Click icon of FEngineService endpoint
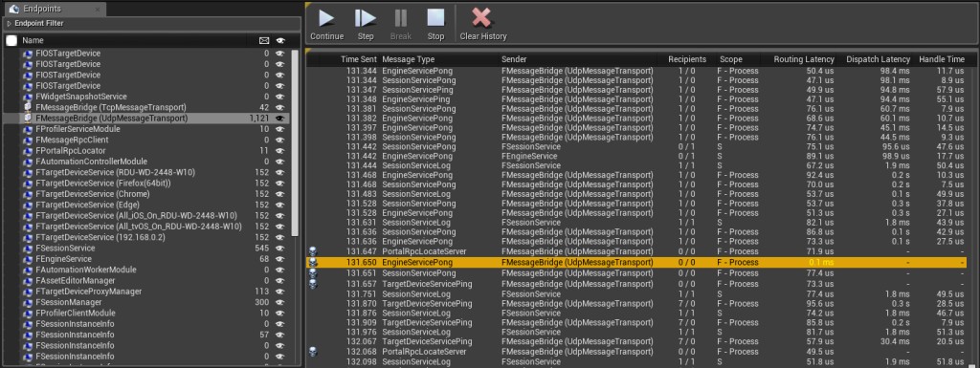The width and height of the screenshot is (980, 368). tap(28, 259)
